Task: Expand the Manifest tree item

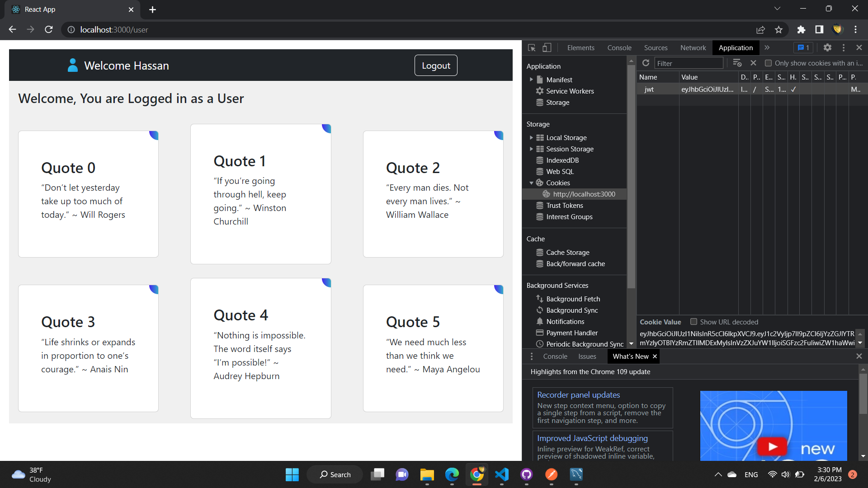Action: [x=532, y=80]
